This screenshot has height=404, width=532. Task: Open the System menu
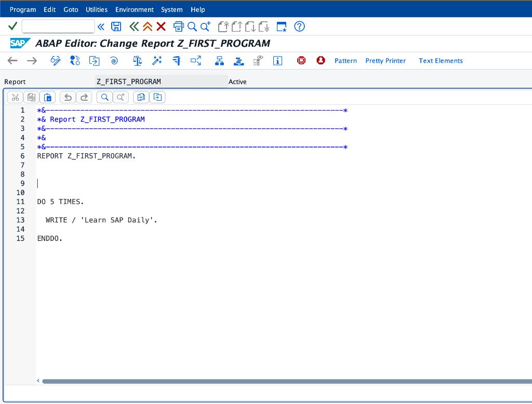point(171,9)
